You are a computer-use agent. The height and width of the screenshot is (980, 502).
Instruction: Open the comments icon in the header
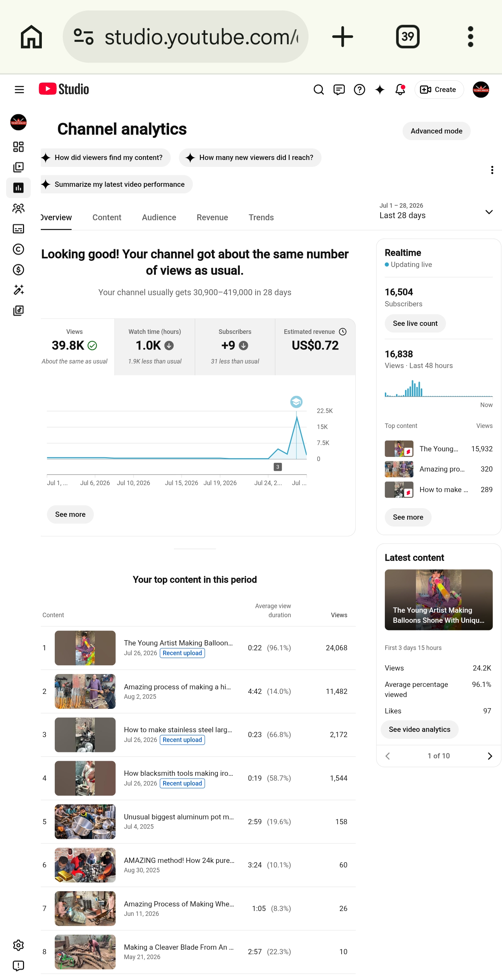[339, 90]
